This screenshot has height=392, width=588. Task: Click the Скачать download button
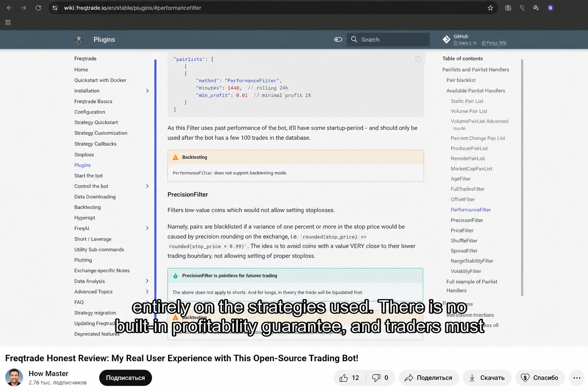(x=487, y=378)
